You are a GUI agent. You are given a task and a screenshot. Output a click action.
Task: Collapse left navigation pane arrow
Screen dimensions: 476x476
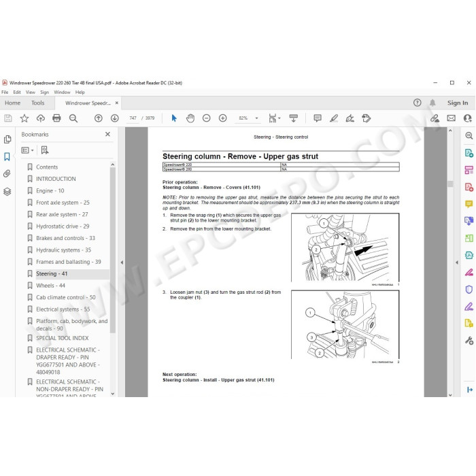coord(122,262)
